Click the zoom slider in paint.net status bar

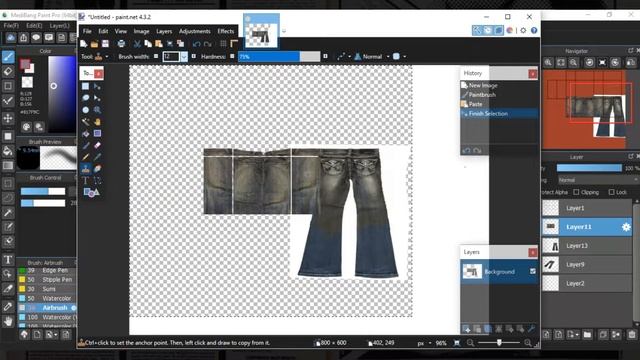point(499,343)
